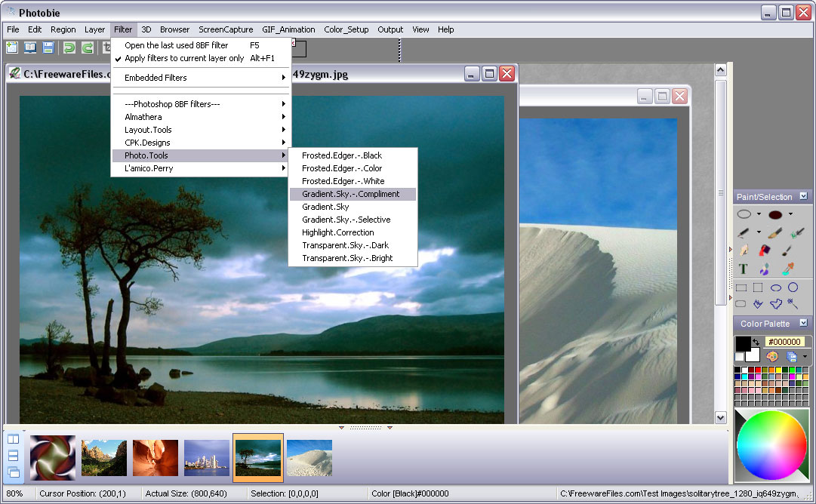Screen dimensions: 816x504
Task: Open the GIF_Animation menu
Action: (x=288, y=29)
